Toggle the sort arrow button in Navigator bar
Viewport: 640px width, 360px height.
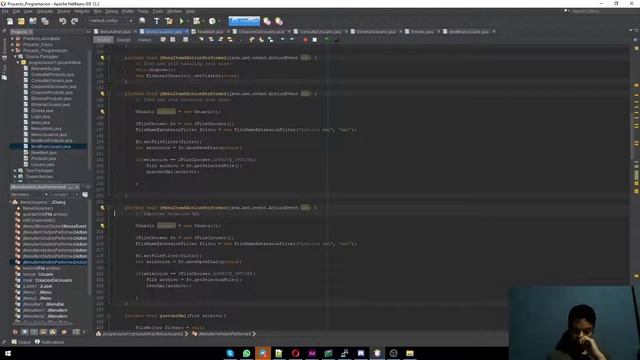point(64,332)
